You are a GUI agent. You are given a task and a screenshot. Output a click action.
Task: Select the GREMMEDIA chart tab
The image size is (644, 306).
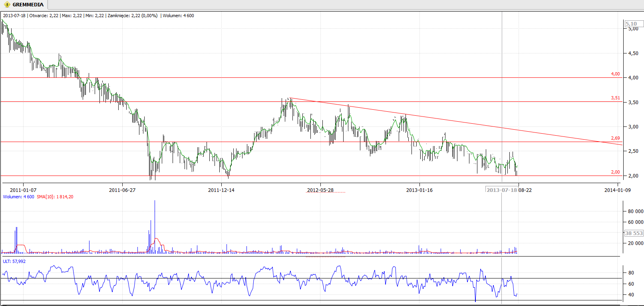pyautogui.click(x=24, y=5)
